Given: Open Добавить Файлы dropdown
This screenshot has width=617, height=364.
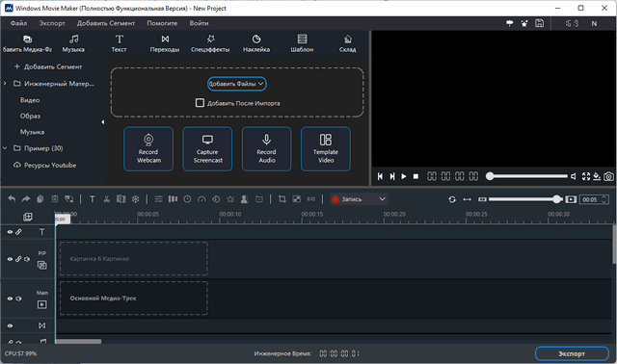Looking at the screenshot, I should click(x=237, y=84).
